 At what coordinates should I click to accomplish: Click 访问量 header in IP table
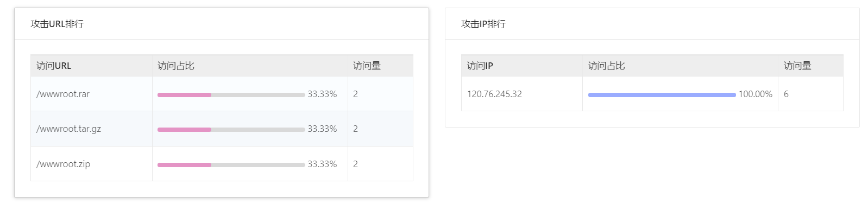point(797,66)
